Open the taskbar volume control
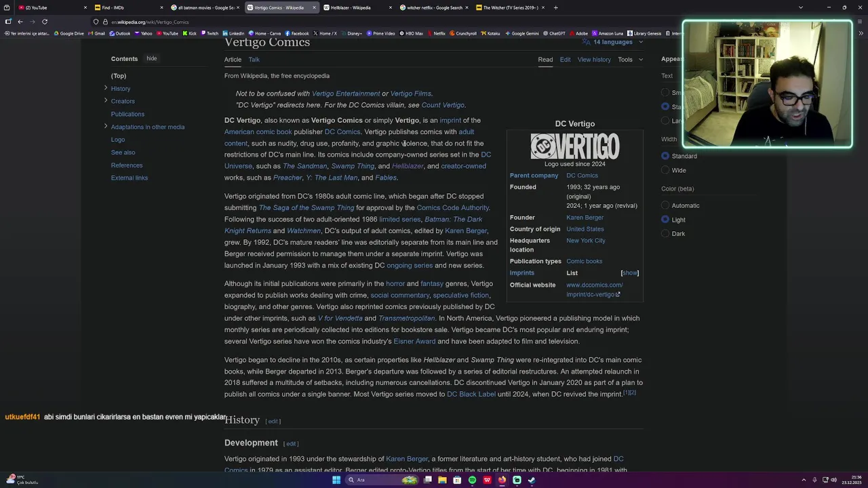Screen dimensions: 868x488 (x=833, y=480)
